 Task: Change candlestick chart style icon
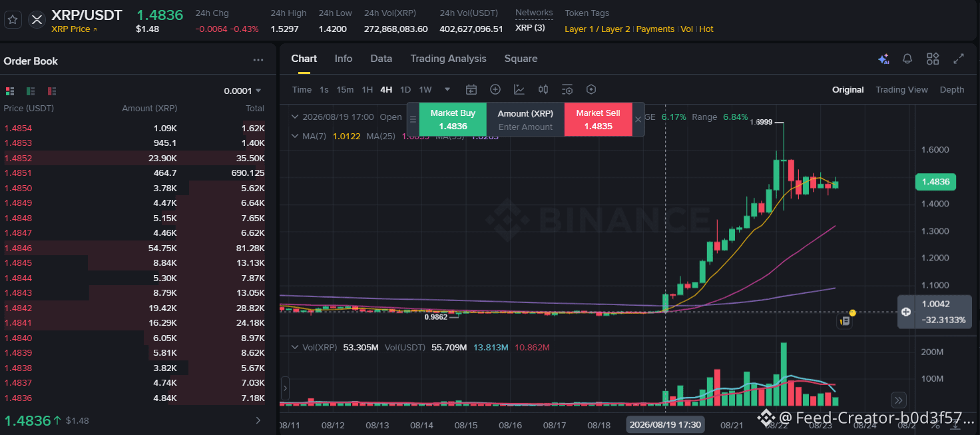(x=543, y=89)
